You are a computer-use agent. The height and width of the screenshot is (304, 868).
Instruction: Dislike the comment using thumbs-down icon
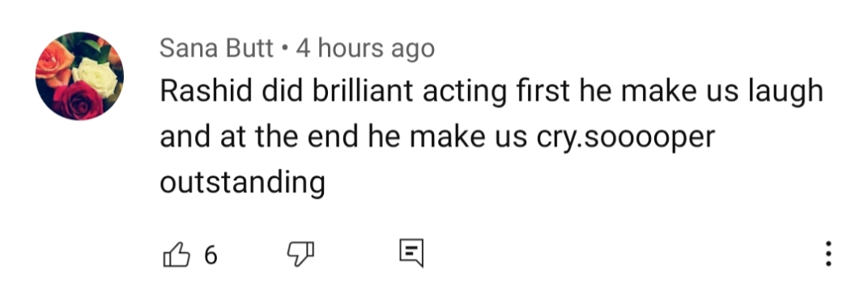(300, 254)
